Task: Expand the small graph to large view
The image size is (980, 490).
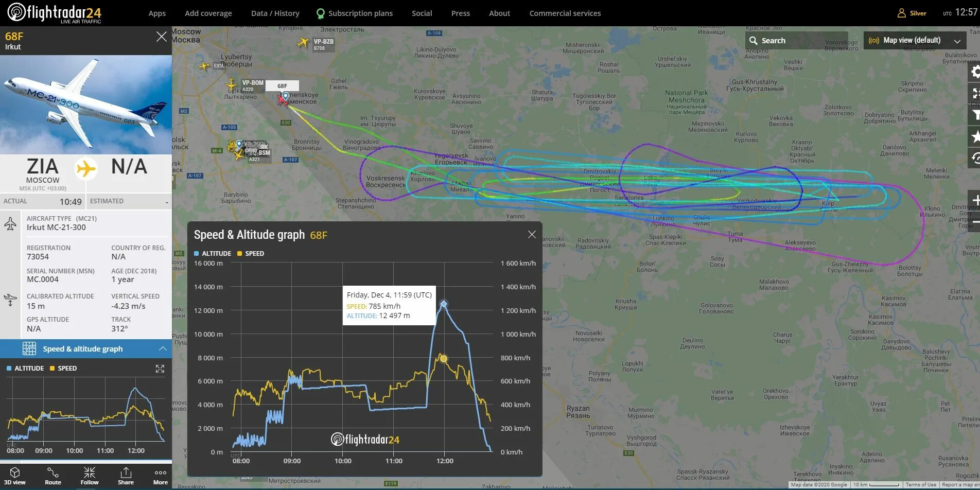Action: tap(160, 369)
